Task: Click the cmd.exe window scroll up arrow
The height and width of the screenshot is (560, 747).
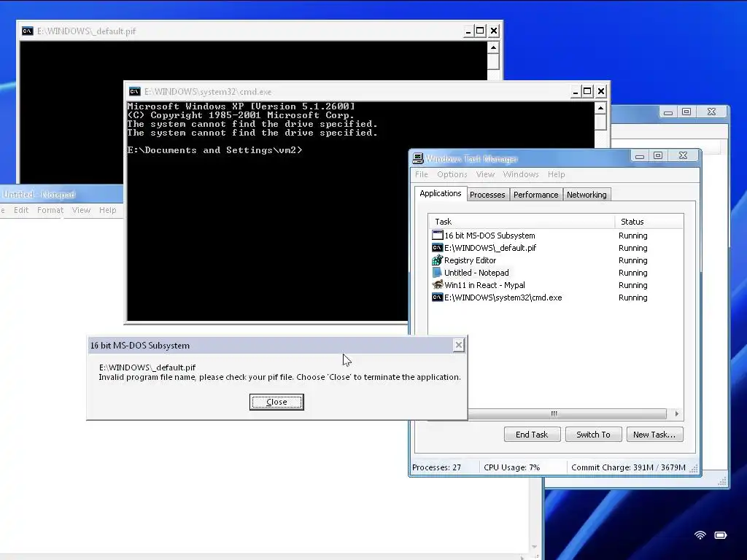Action: (x=600, y=109)
